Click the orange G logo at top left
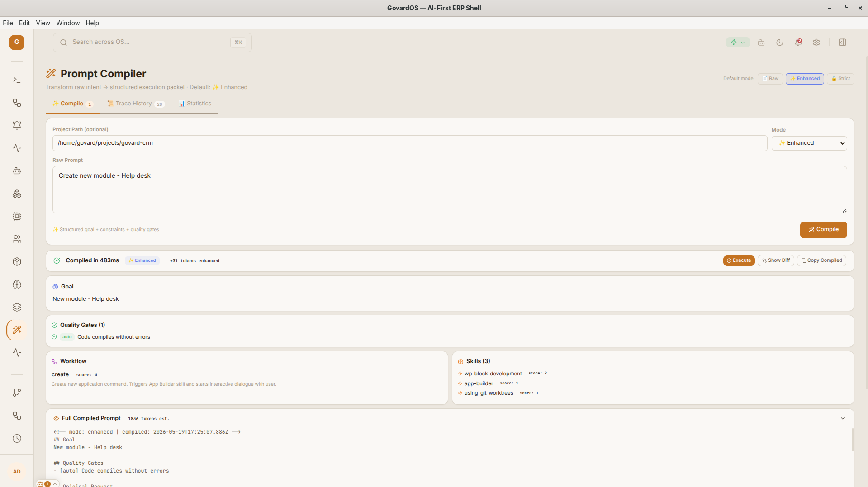Viewport: 868px width, 487px height. coord(17,42)
